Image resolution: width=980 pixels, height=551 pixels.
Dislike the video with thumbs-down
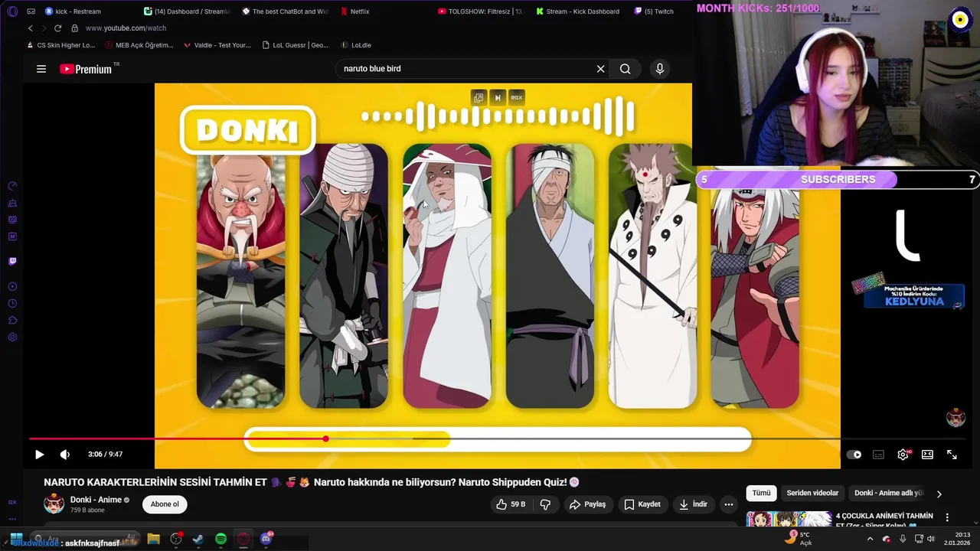(546, 504)
